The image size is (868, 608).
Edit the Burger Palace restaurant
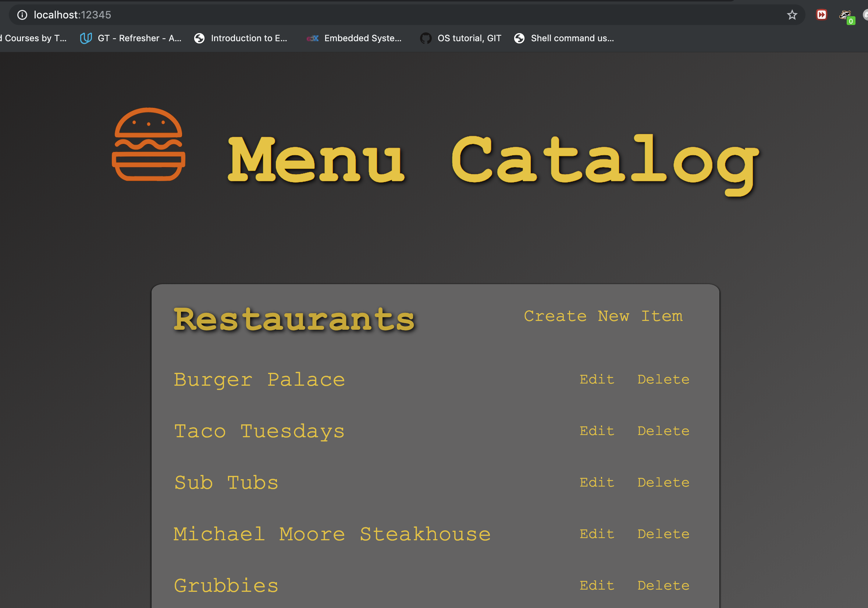click(x=596, y=379)
